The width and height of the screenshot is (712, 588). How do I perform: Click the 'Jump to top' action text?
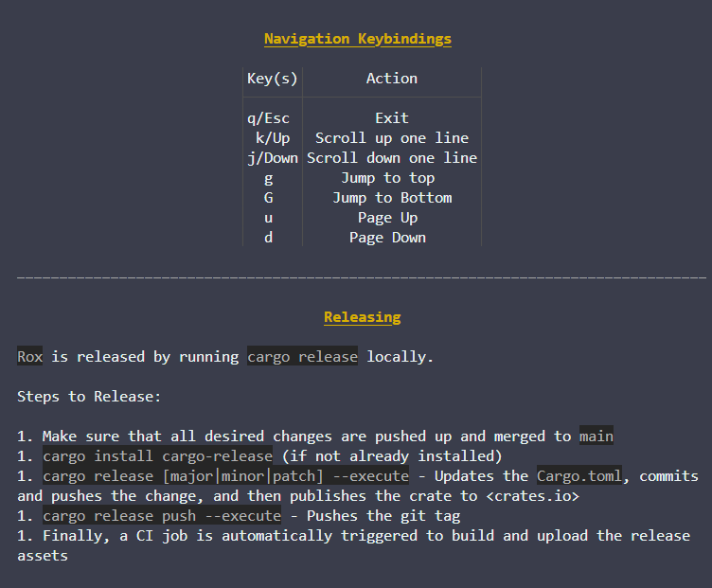click(387, 178)
